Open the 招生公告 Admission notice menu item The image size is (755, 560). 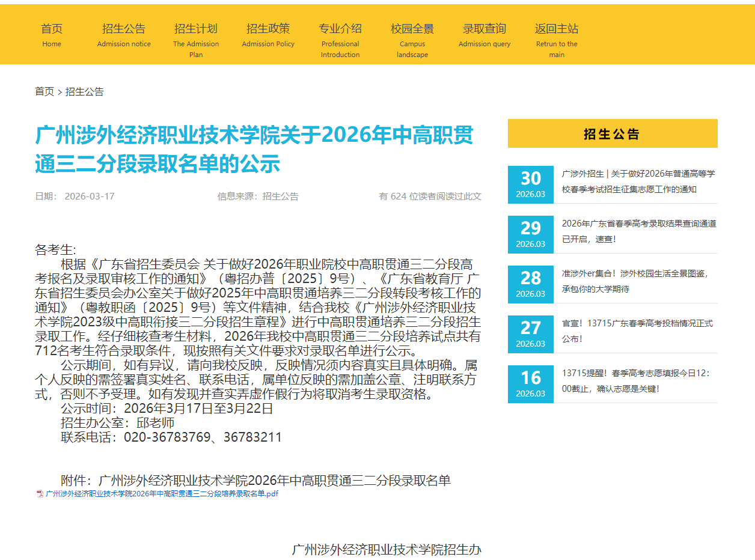124,34
